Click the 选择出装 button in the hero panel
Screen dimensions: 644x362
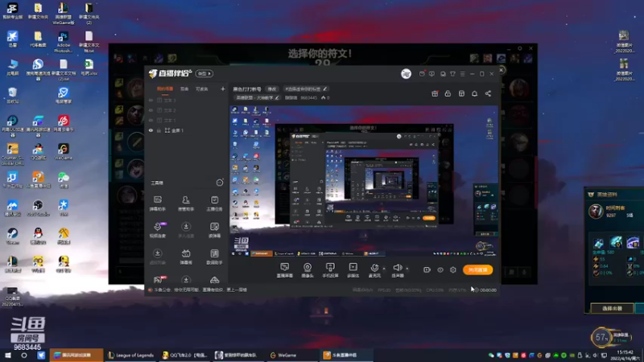coord(612,308)
